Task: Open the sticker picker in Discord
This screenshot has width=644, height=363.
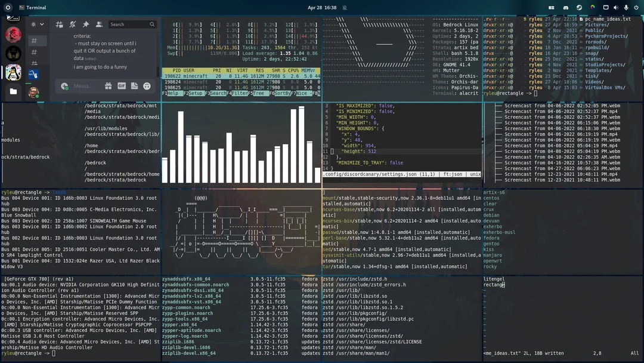Action: click(134, 87)
